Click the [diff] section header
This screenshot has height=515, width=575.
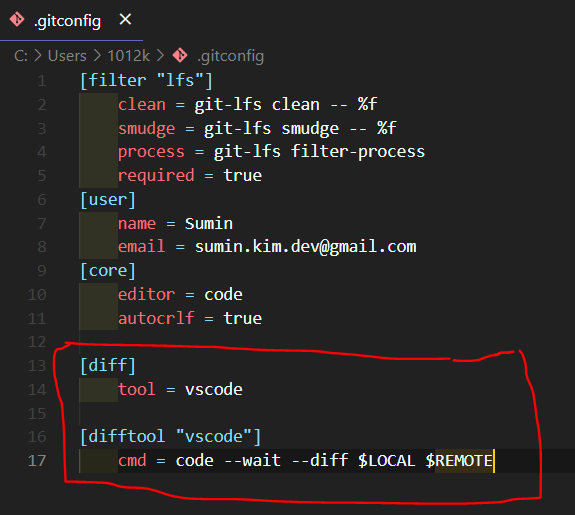(108, 366)
